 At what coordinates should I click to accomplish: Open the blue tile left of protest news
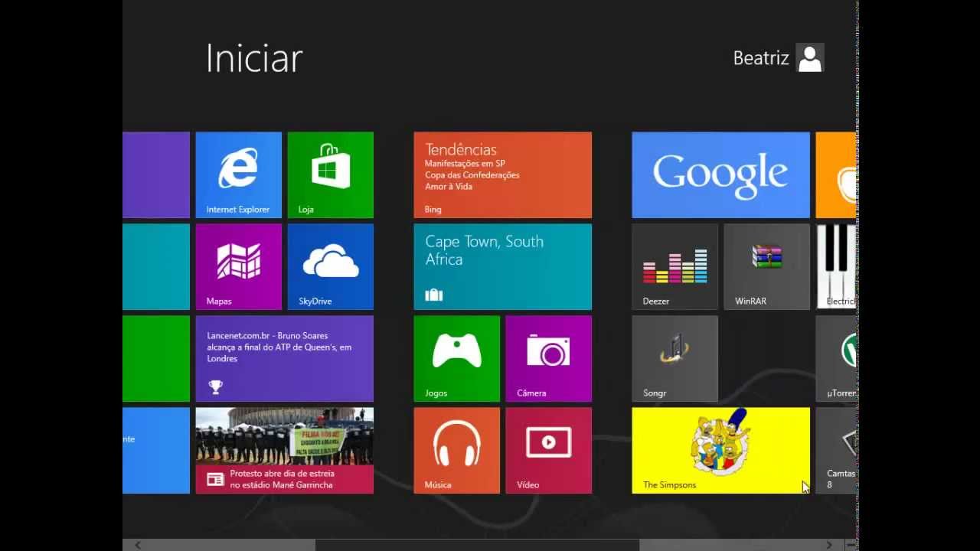tap(156, 450)
